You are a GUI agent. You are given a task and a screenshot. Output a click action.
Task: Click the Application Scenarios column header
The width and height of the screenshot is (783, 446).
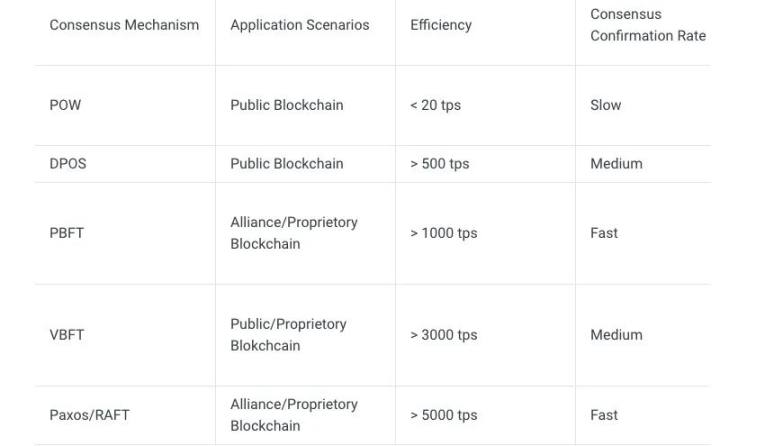[x=299, y=25]
